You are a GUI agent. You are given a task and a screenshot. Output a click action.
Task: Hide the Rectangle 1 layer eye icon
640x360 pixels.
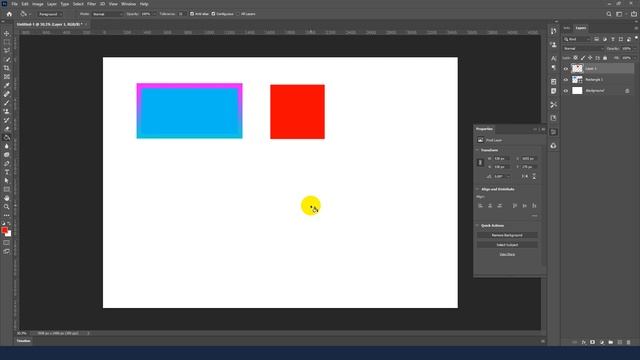[x=566, y=80]
